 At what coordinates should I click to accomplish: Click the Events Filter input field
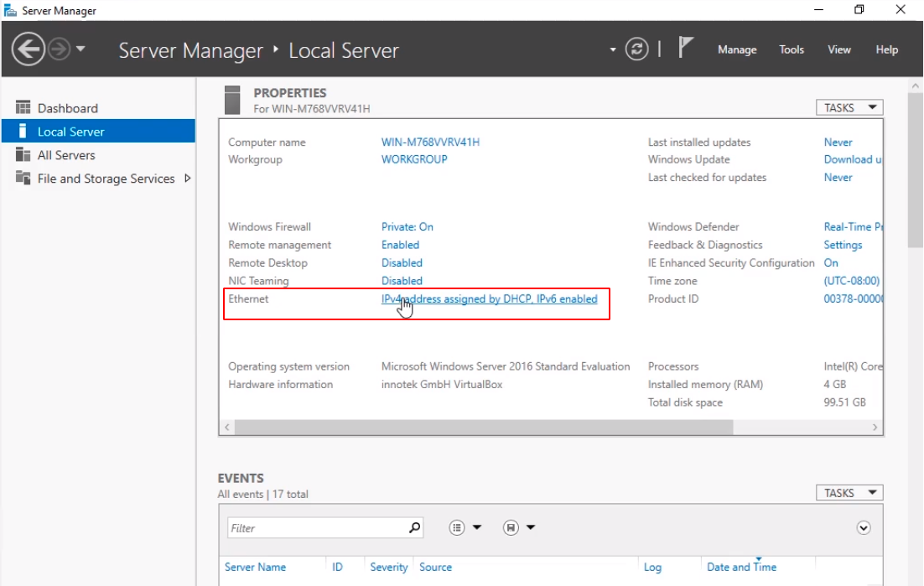[317, 527]
